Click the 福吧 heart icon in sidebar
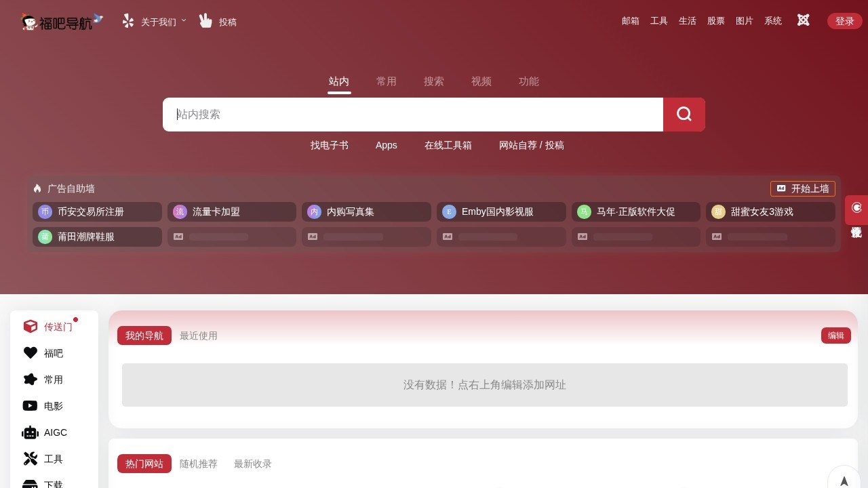868x488 pixels. tap(53, 353)
